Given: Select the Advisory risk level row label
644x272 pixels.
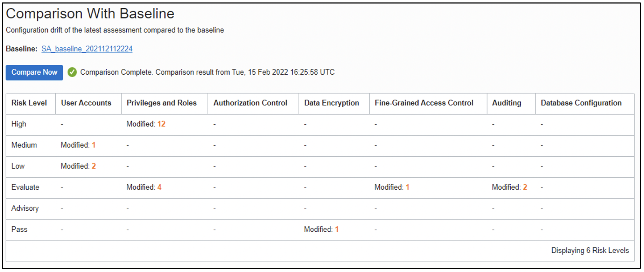Looking at the screenshot, I should click(x=25, y=208).
